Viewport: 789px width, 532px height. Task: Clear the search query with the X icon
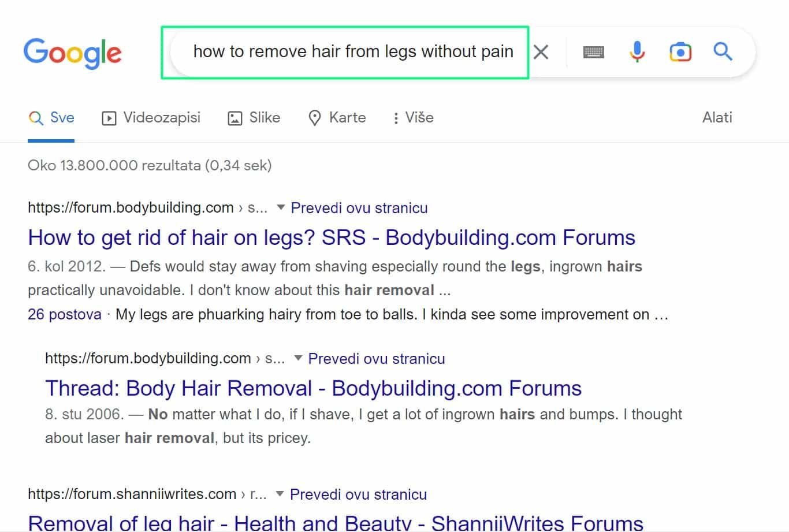(541, 53)
